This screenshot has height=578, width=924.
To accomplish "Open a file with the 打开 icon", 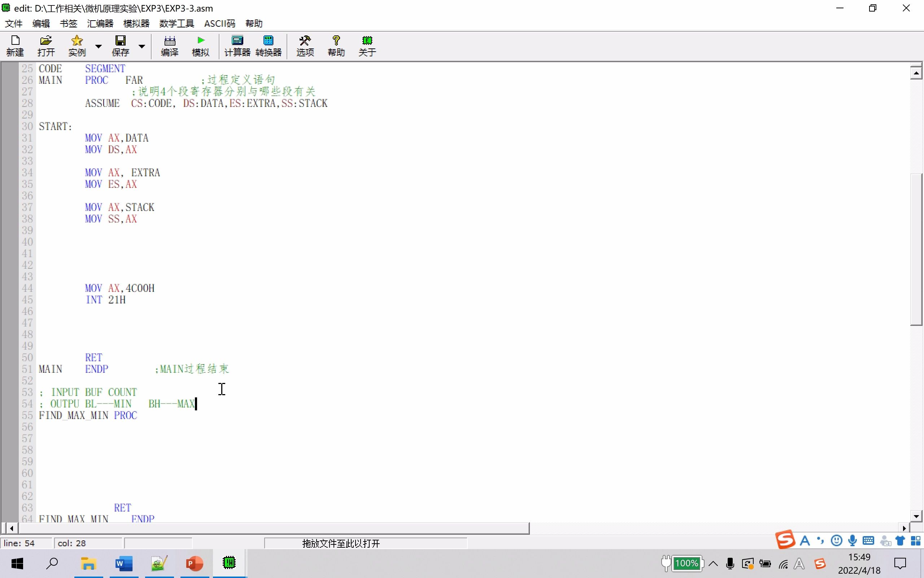I will (46, 46).
